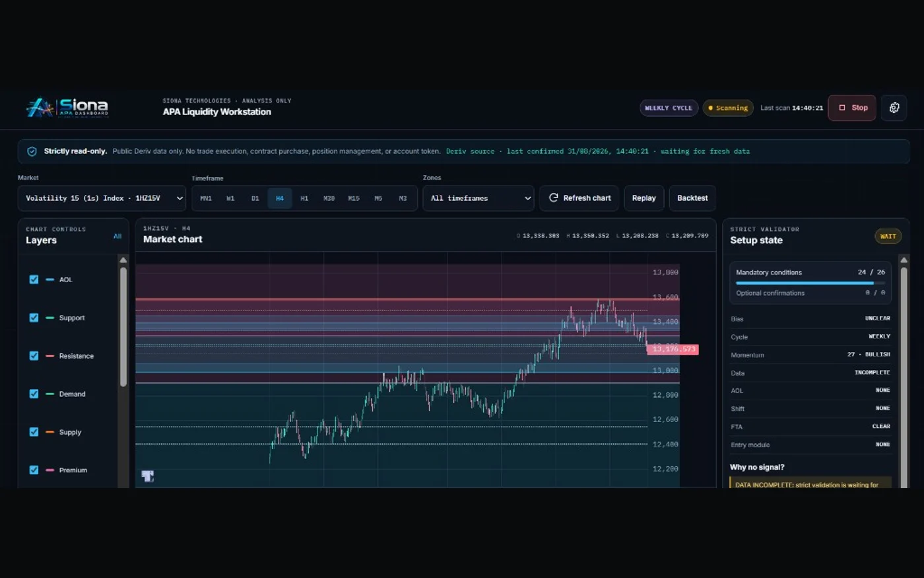Select the MN1 timeframe

click(206, 198)
